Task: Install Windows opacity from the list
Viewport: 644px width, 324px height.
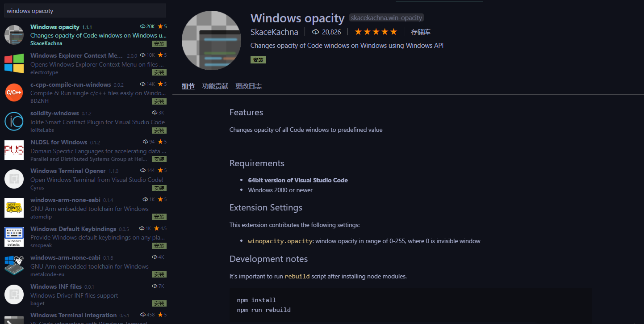Action: pyautogui.click(x=159, y=44)
